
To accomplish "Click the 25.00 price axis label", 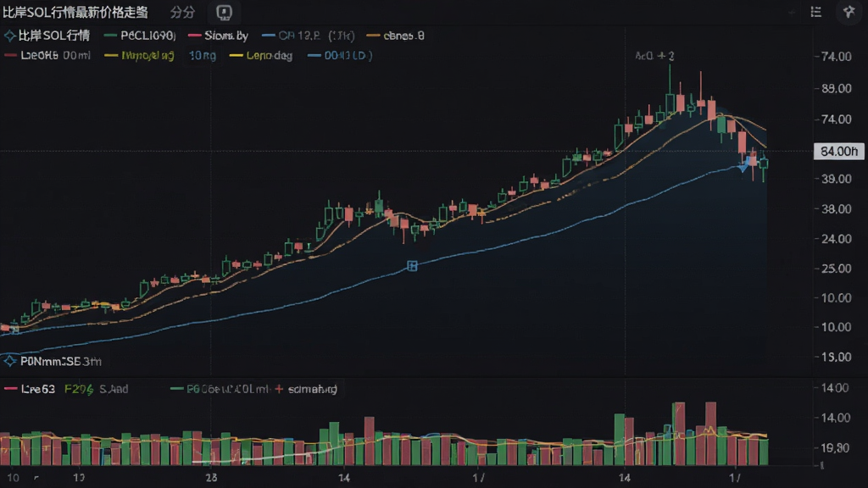I will [x=837, y=269].
